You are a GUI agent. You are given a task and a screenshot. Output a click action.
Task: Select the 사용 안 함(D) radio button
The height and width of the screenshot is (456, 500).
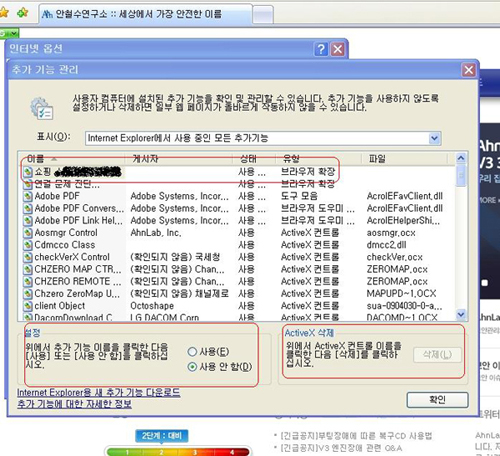click(192, 367)
